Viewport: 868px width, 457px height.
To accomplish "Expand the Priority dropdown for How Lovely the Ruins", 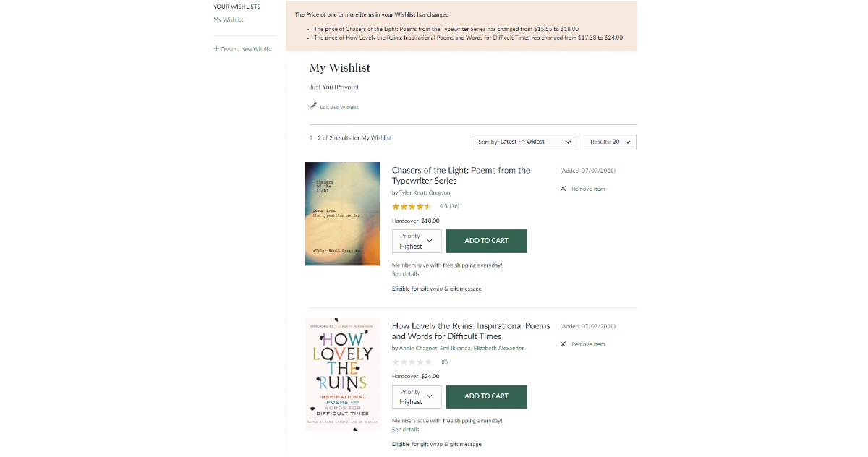I will point(417,397).
